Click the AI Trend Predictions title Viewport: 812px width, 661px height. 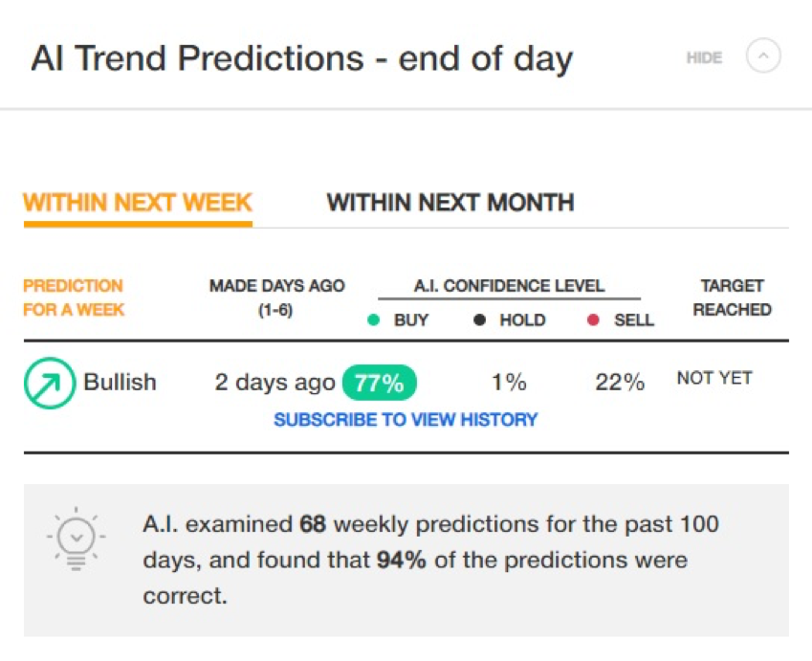pos(302,58)
